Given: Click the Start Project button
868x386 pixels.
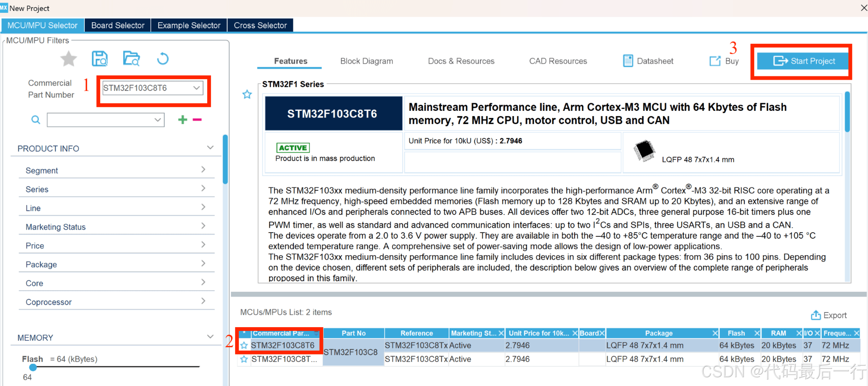Looking at the screenshot, I should (x=804, y=61).
